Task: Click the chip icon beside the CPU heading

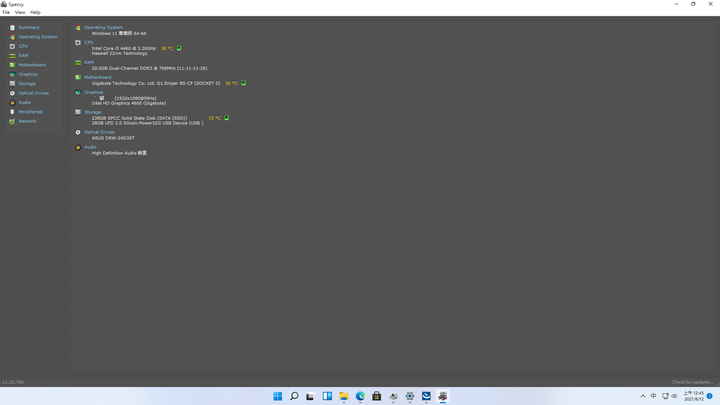Action: point(78,42)
